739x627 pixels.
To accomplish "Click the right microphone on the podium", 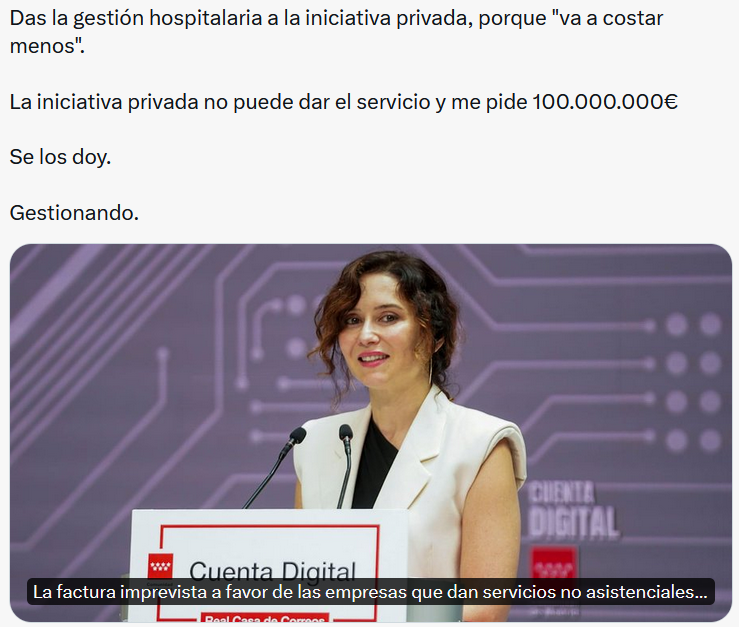I will (x=345, y=464).
